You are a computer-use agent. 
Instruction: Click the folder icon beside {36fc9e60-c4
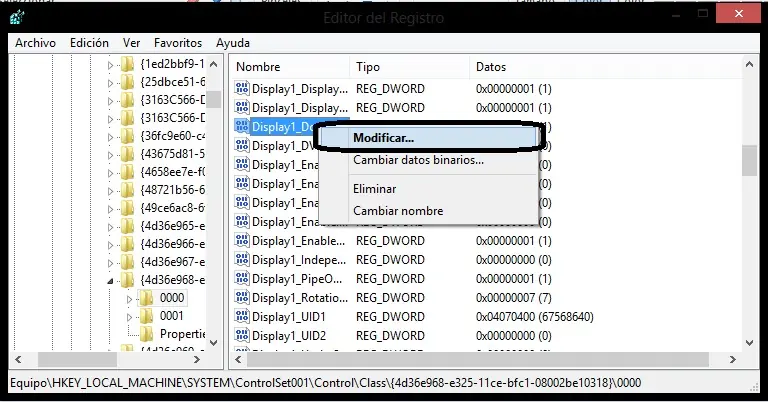(127, 136)
